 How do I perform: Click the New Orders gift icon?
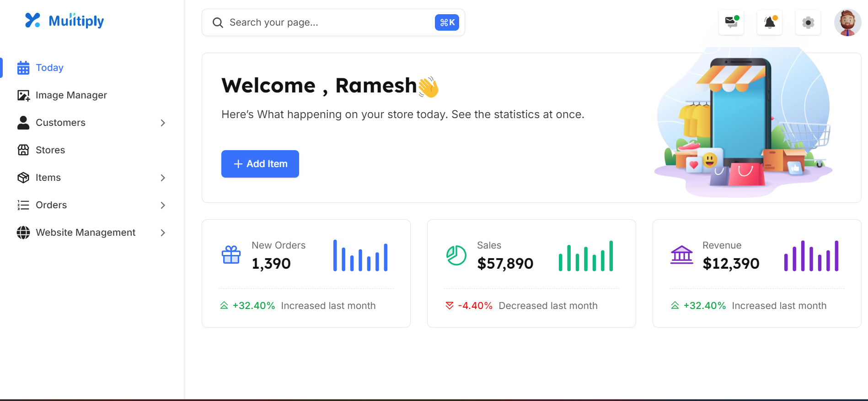231,255
